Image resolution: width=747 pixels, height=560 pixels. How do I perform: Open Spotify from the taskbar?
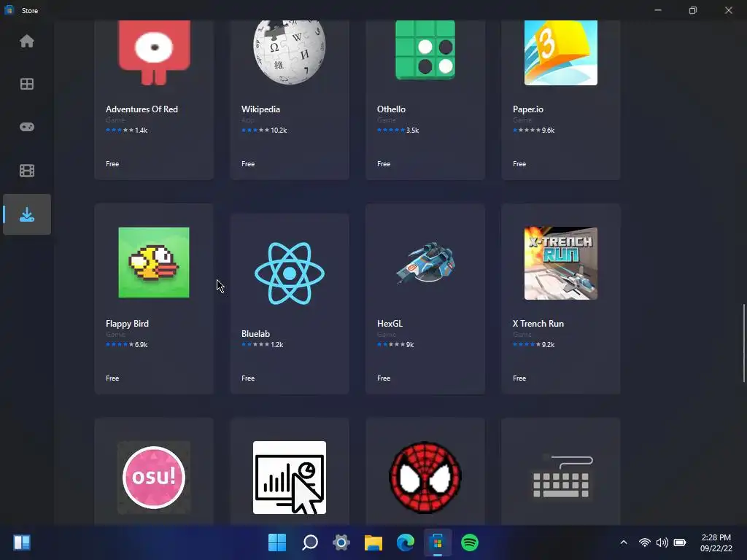470,542
